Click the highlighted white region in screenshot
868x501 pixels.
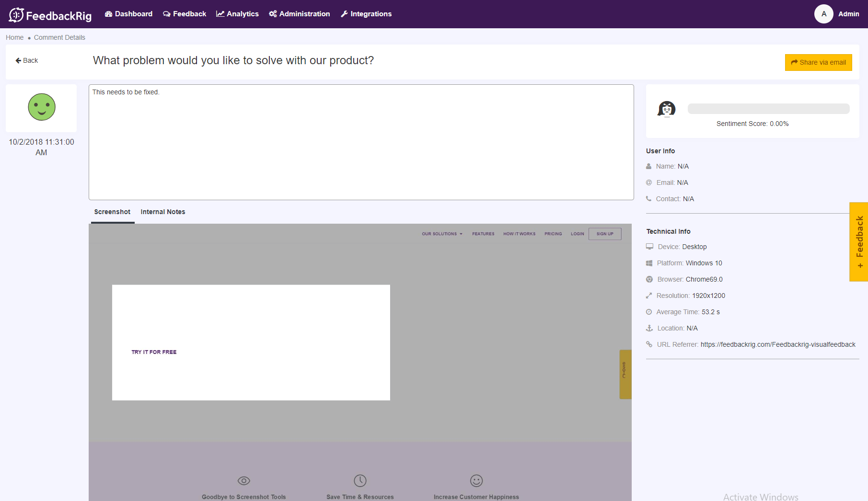[x=251, y=342]
